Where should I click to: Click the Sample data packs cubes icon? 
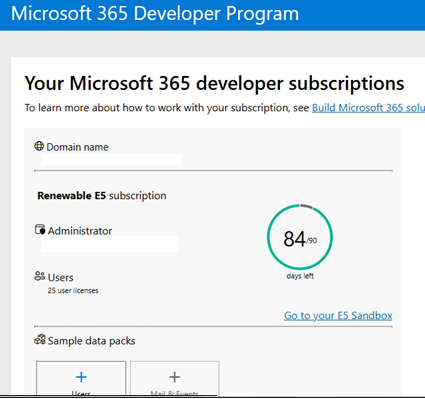(x=40, y=340)
